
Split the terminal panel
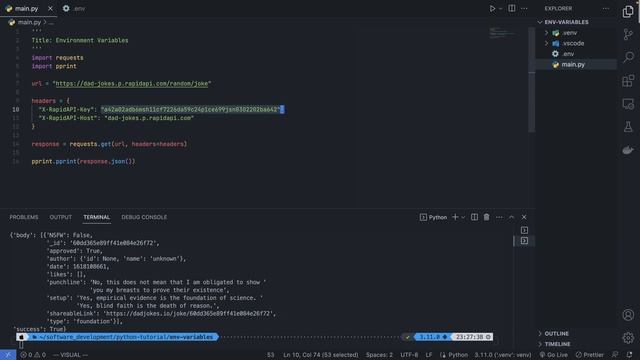(474, 217)
